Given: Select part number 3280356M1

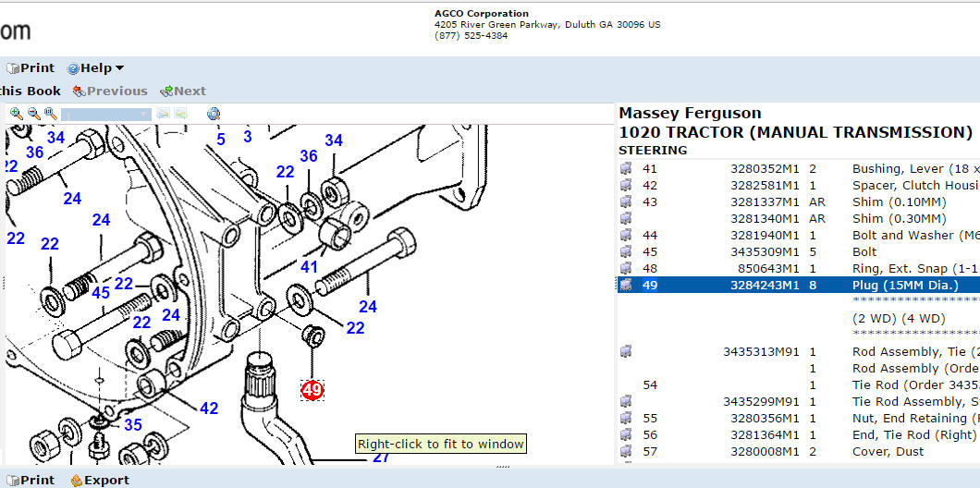Looking at the screenshot, I should pyautogui.click(x=765, y=418).
